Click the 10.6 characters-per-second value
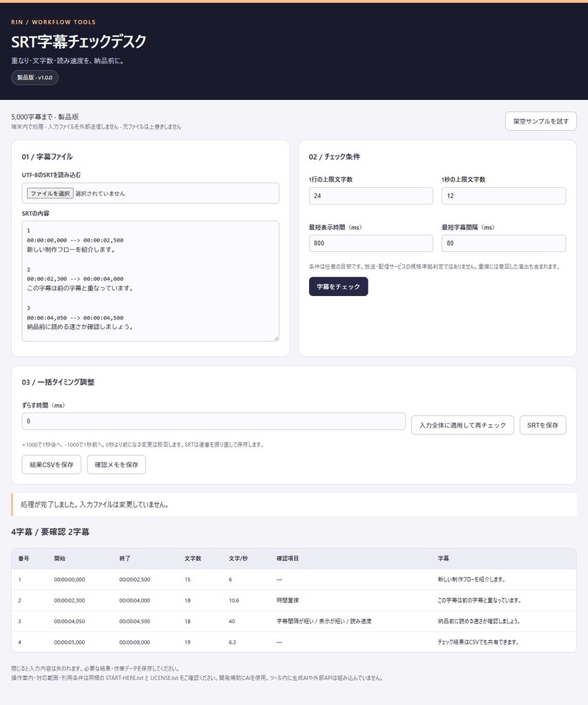The height and width of the screenshot is (705, 588). point(234,600)
